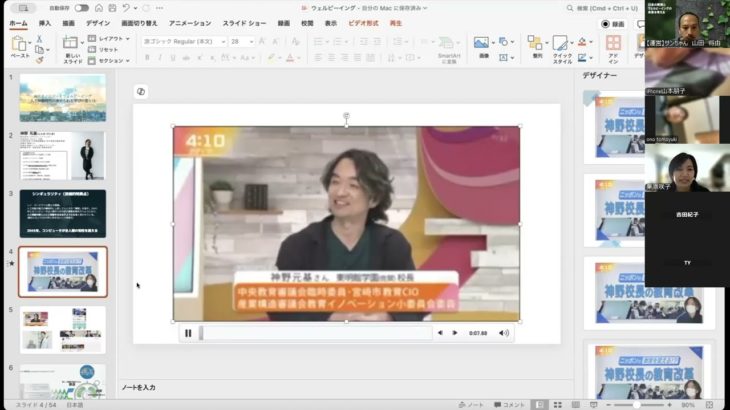The height and width of the screenshot is (410, 730).
Task: Open the クイック スタイル (Quick Styles) gallery
Action: coord(561,49)
